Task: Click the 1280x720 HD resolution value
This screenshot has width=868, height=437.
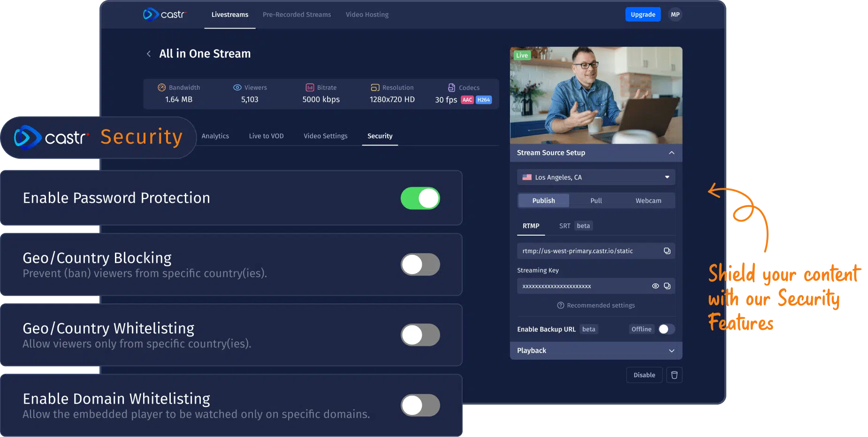Action: coord(392,100)
